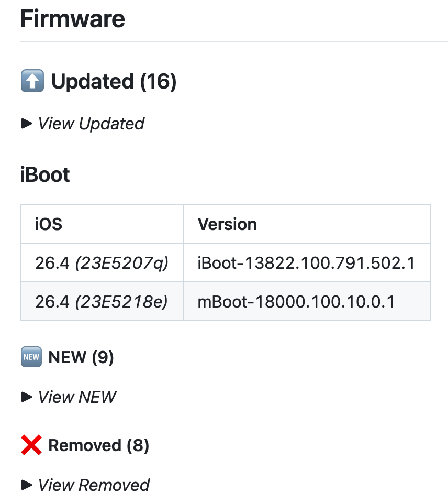This screenshot has width=448, height=504.
Task: Expand the View Updated disclosure triangle
Action: point(26,124)
